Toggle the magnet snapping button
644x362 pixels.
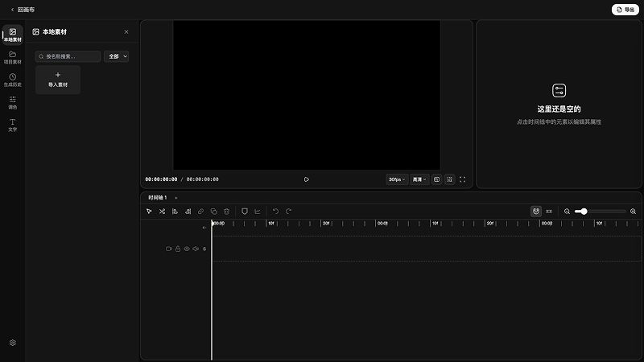536,212
